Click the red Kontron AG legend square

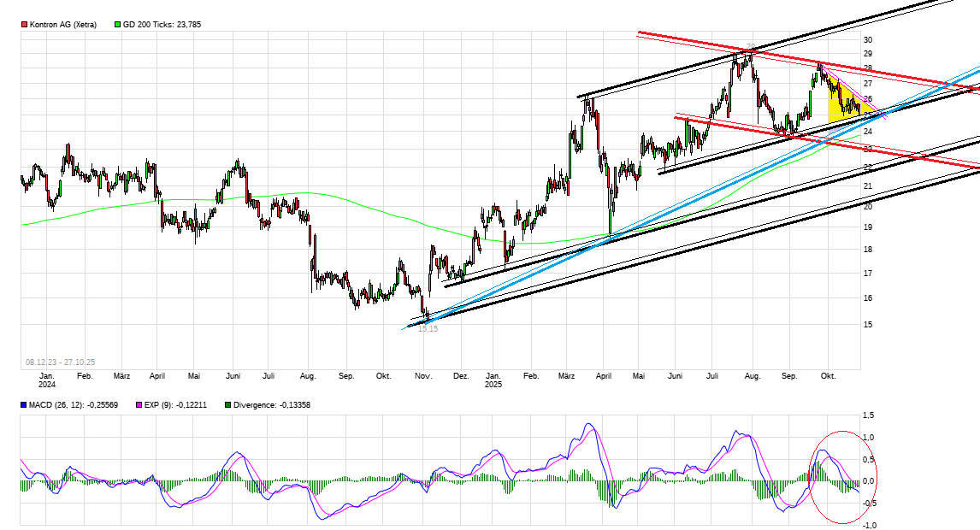(25, 25)
